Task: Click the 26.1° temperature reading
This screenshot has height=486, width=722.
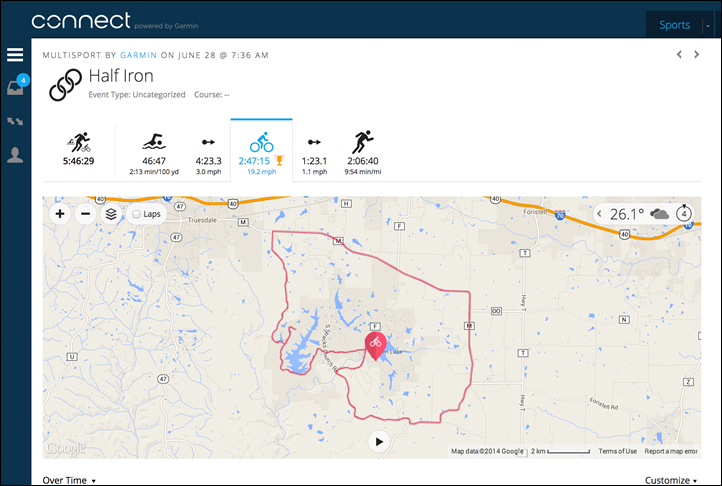Action: 627,214
